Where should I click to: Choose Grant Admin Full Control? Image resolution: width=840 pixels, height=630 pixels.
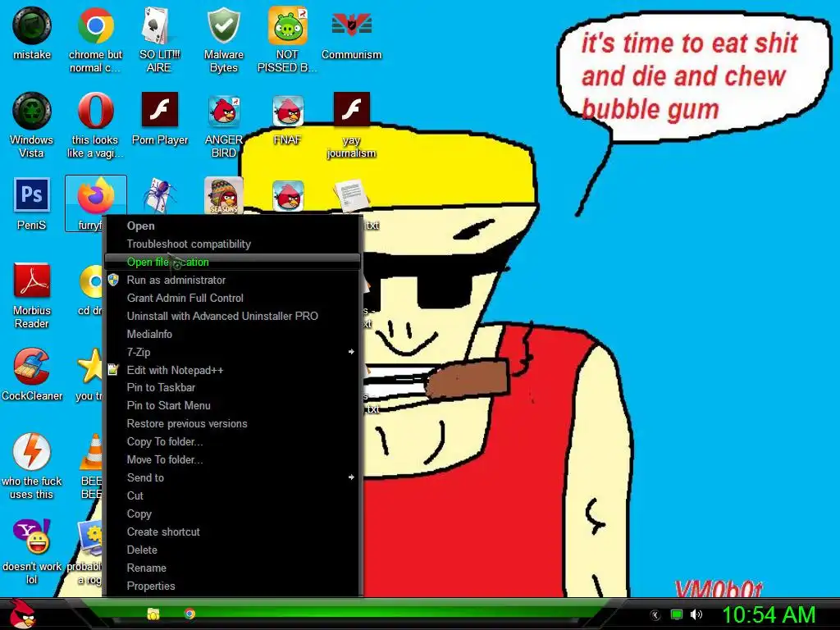click(233, 298)
